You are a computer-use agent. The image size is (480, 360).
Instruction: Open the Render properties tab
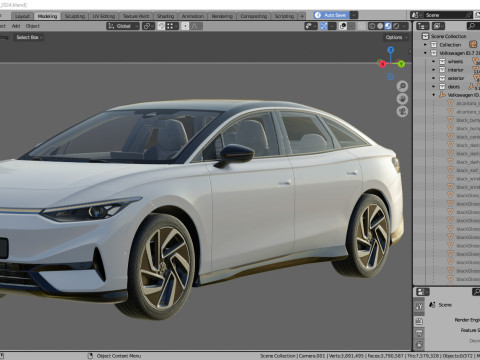419,322
